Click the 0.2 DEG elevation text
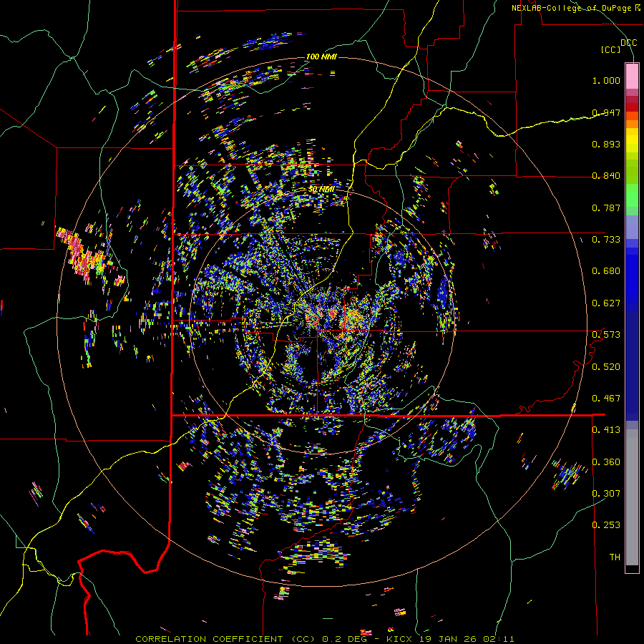Viewport: 644px width, 644px height. [x=345, y=639]
